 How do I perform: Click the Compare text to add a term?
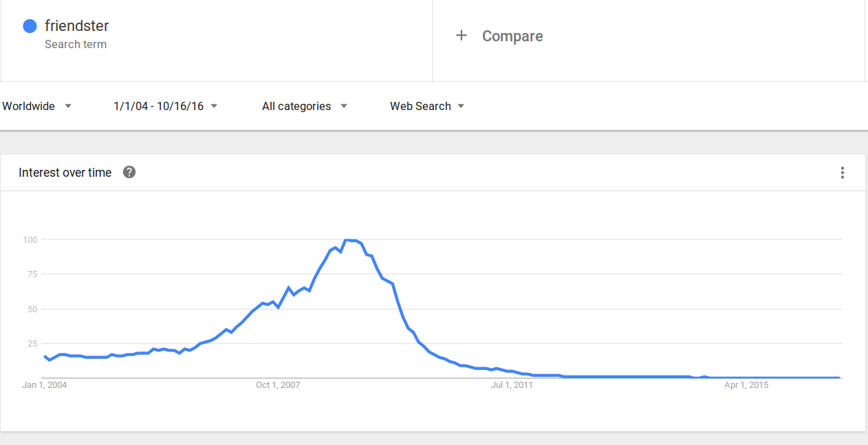click(x=512, y=36)
